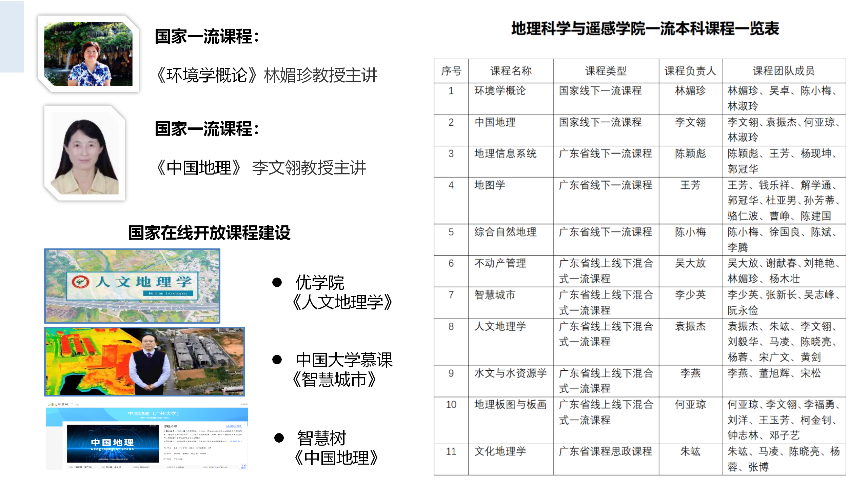
Task: Click heading 国家在线开放课程建设
Action: pos(209,233)
